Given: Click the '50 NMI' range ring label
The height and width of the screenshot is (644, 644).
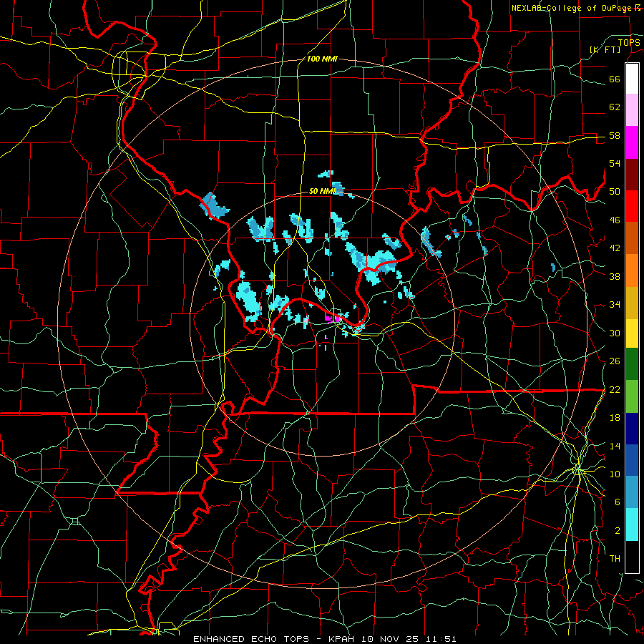Looking at the screenshot, I should (x=323, y=191).
